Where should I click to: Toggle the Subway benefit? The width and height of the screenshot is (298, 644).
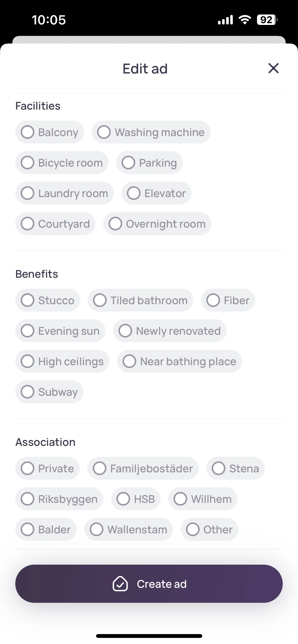click(49, 392)
